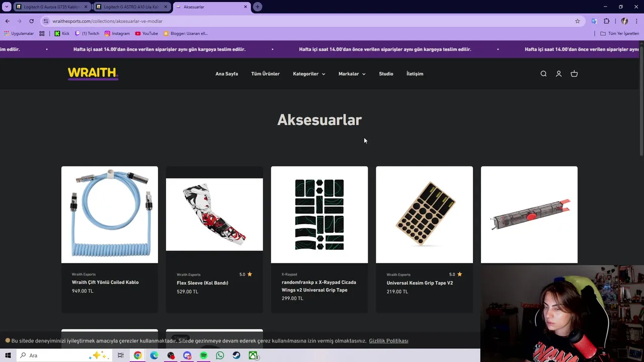The height and width of the screenshot is (362, 644).
Task: Open a new browser tab
Action: tap(258, 7)
